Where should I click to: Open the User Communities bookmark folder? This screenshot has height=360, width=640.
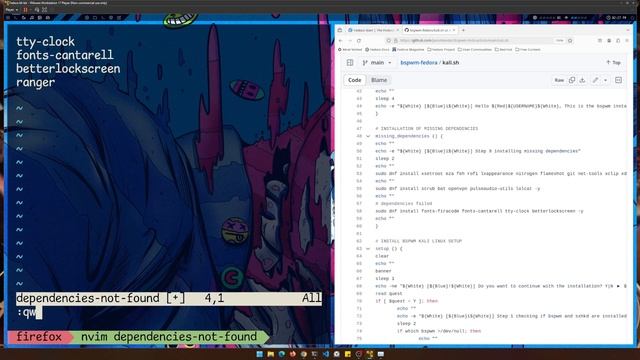pyautogui.click(x=475, y=49)
